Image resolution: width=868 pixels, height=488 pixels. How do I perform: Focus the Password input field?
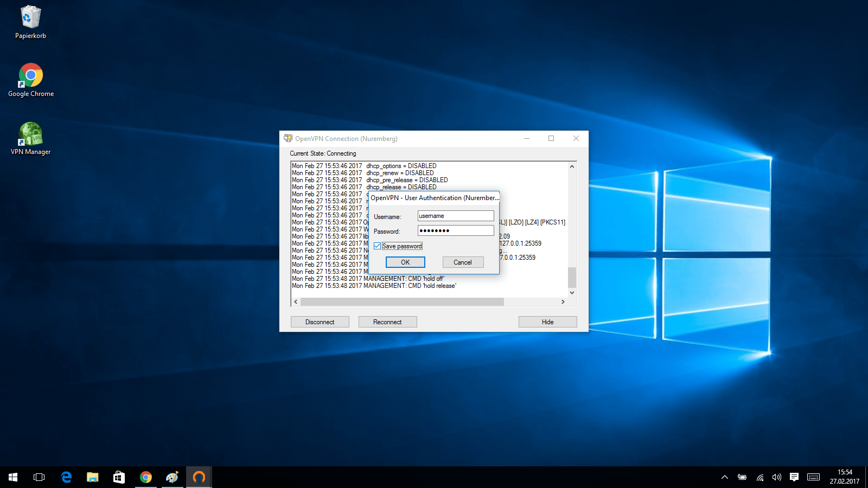pos(456,230)
